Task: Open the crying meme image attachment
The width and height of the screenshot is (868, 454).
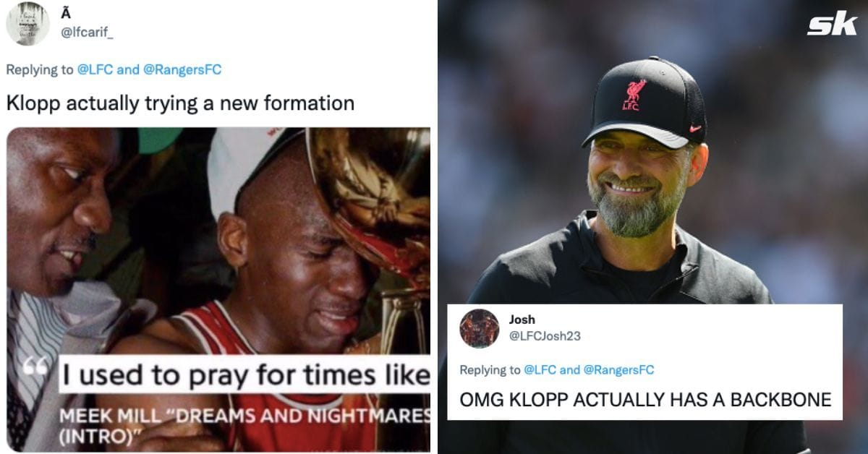Action: click(x=218, y=289)
